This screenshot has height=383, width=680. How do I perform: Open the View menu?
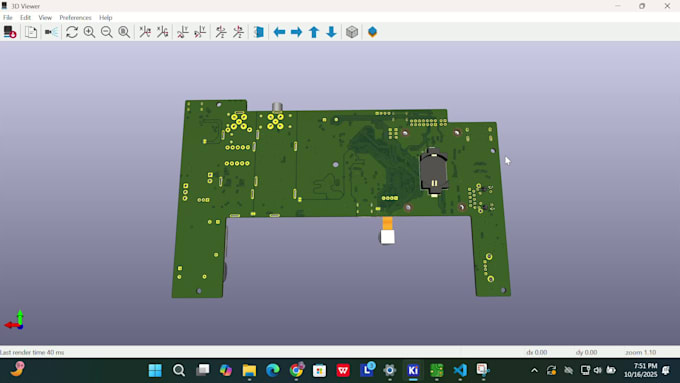(x=45, y=17)
